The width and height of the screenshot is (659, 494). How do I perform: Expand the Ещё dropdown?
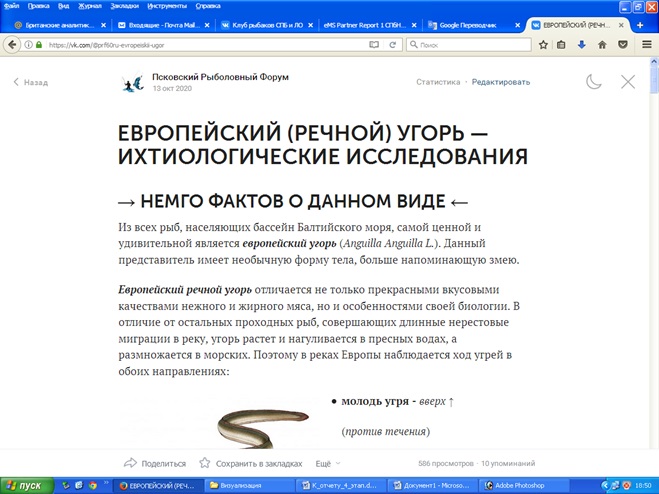point(328,463)
